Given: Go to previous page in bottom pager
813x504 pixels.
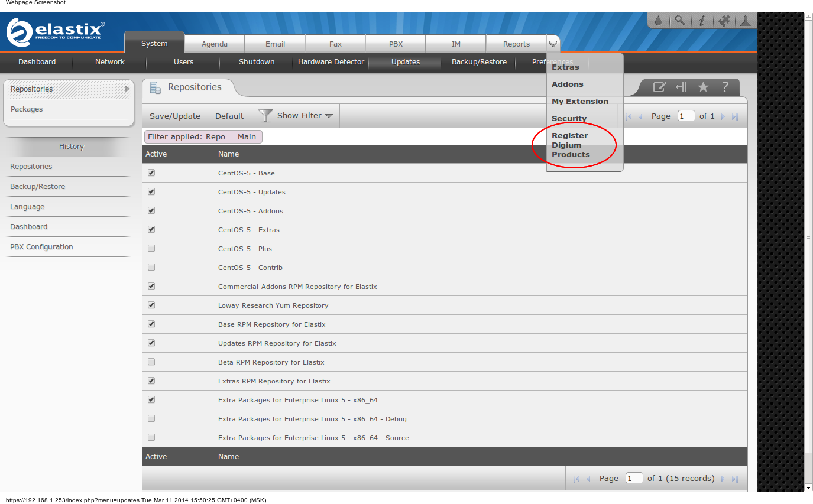Looking at the screenshot, I should [x=589, y=479].
